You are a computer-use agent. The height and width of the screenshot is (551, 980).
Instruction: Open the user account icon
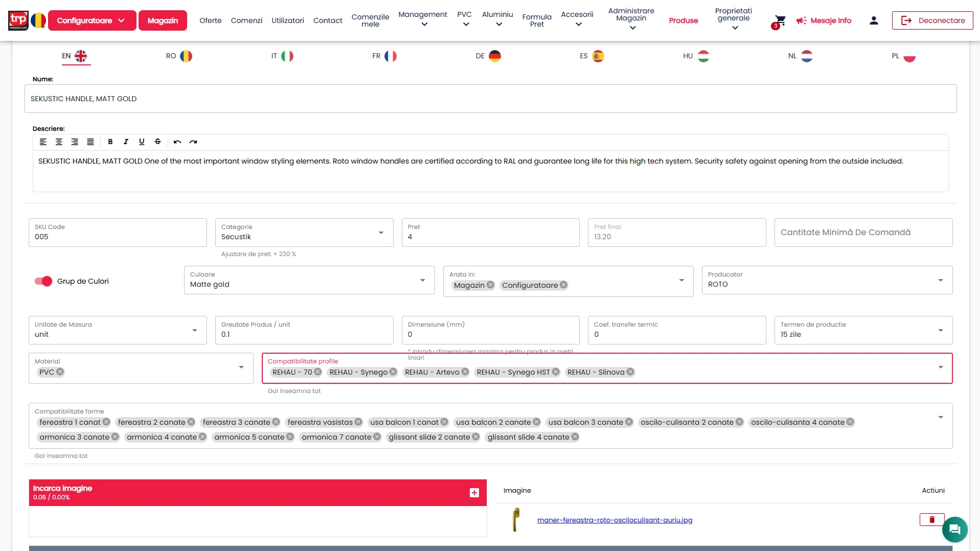874,20
